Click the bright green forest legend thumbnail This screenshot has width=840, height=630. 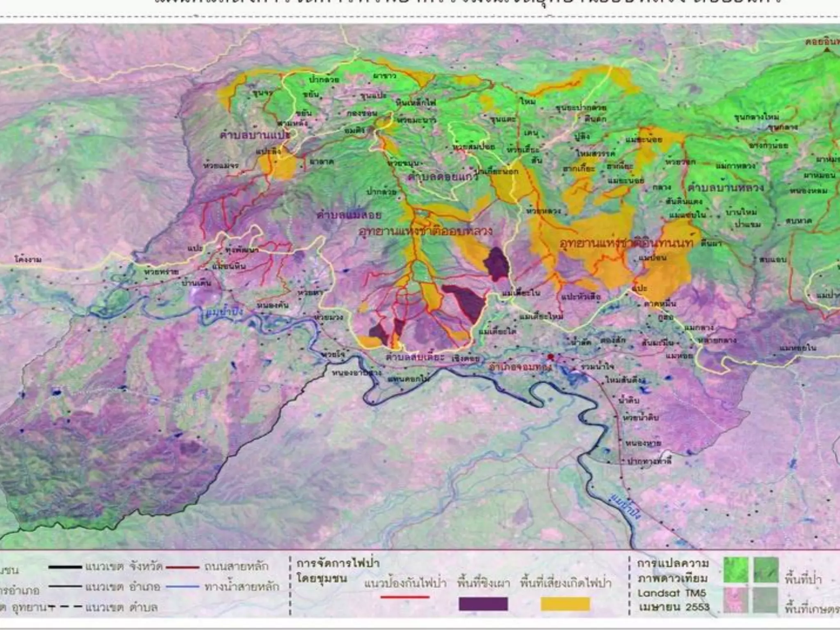pos(736,570)
